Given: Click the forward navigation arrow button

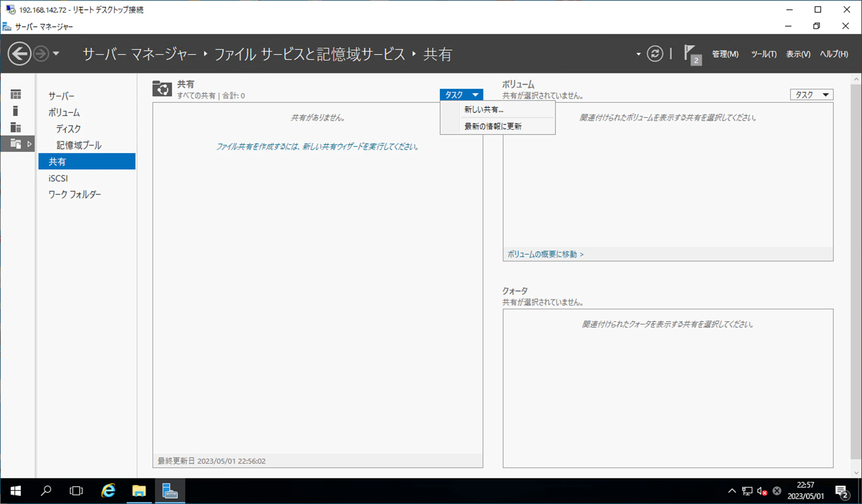Looking at the screenshot, I should point(41,54).
